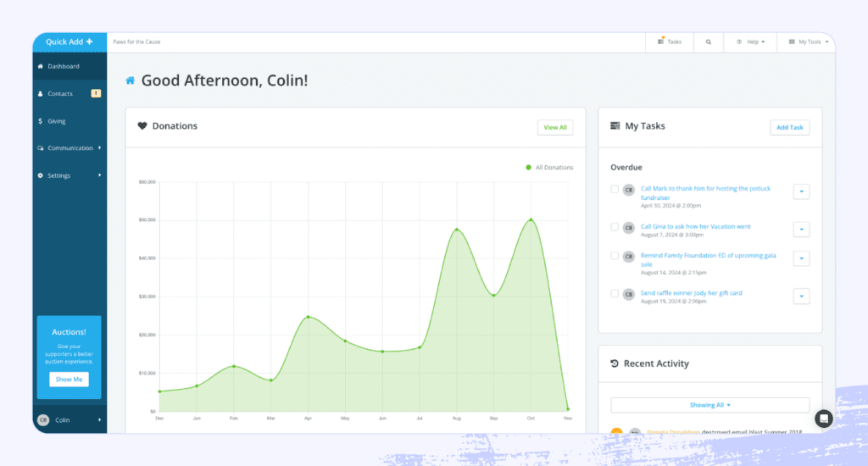Click the search magnifier icon
868x466 pixels.
point(708,42)
